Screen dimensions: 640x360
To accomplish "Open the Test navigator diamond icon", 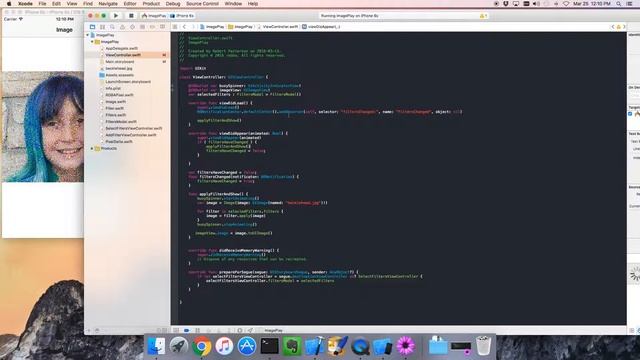I will coord(132,27).
